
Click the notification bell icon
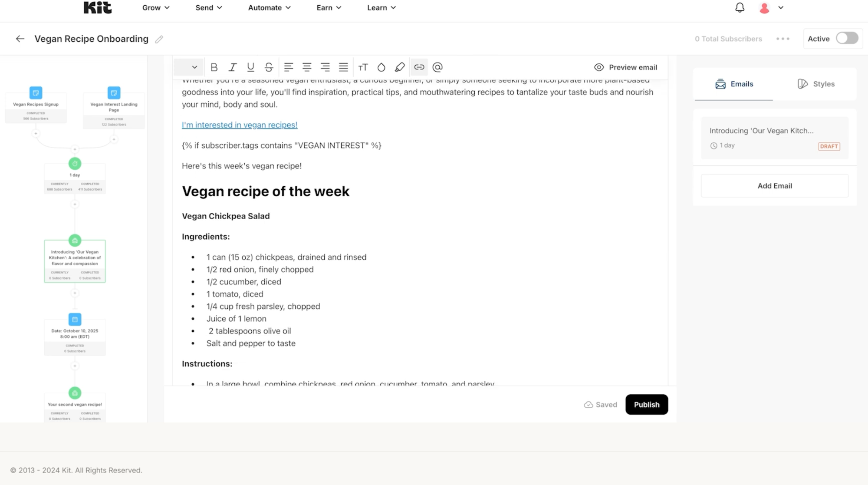point(740,8)
